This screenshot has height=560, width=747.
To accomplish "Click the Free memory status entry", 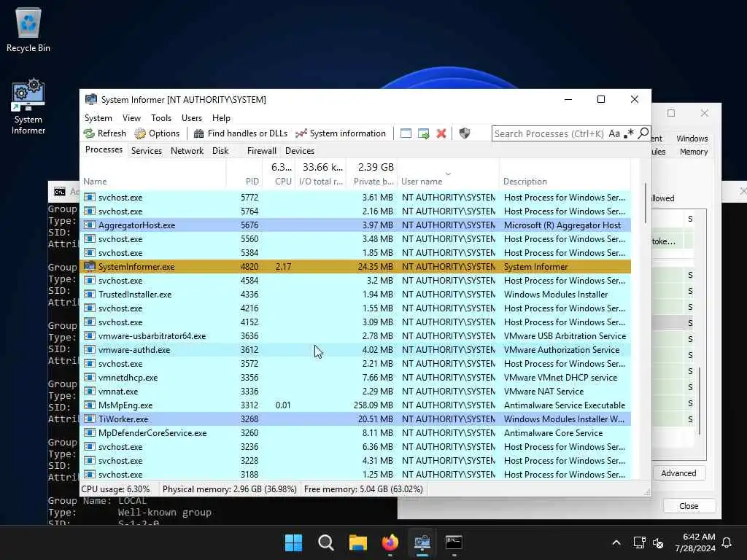I will (x=363, y=489).
